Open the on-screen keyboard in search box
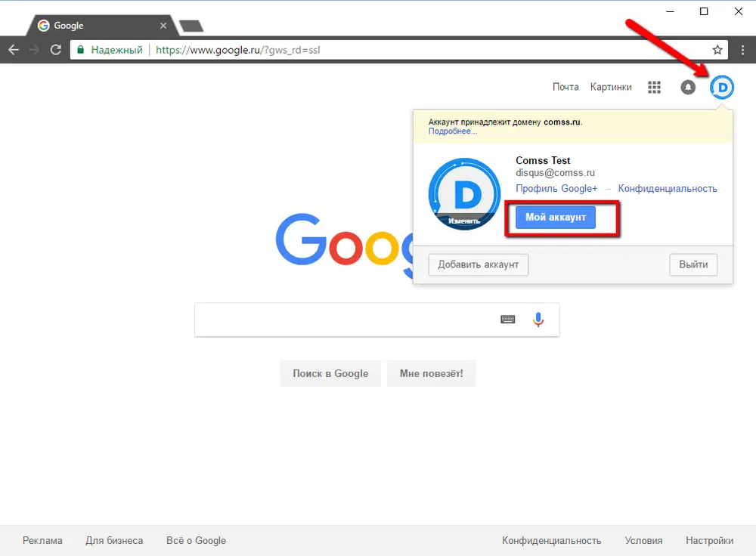Screen dimensions: 756x556 [508, 320]
